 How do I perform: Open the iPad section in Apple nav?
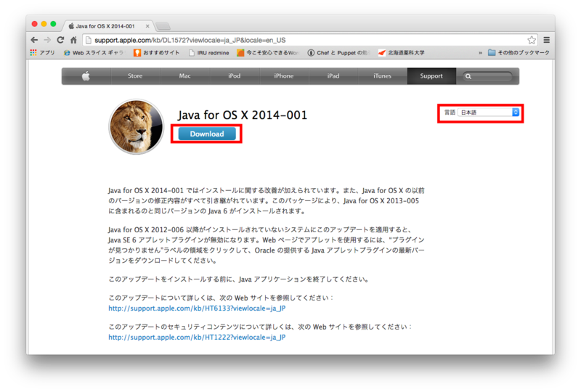(x=333, y=76)
